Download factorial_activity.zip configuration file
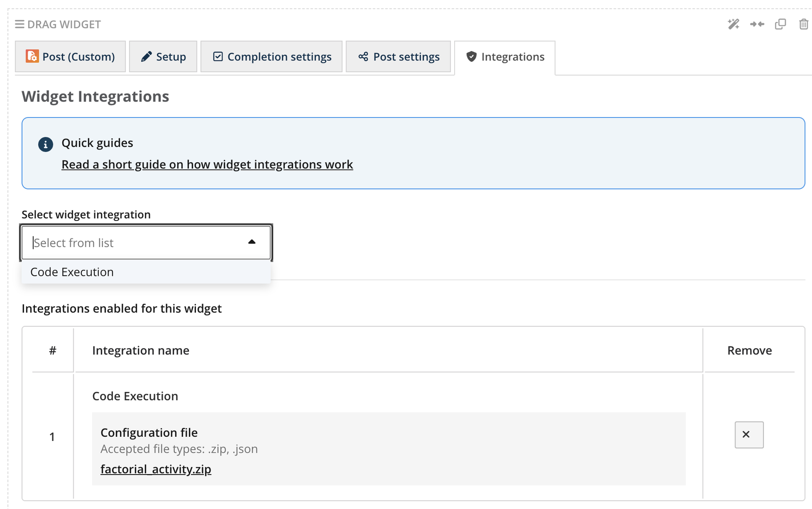The image size is (812, 509). (x=156, y=469)
